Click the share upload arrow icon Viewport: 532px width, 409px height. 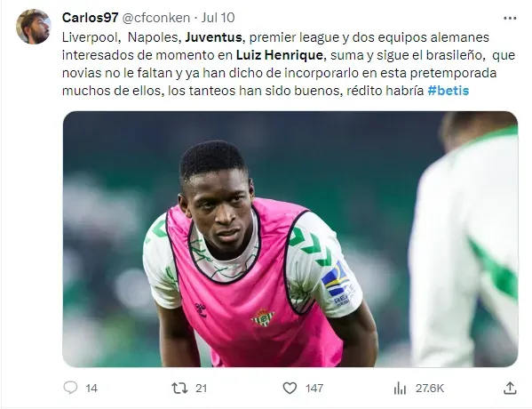(x=510, y=388)
